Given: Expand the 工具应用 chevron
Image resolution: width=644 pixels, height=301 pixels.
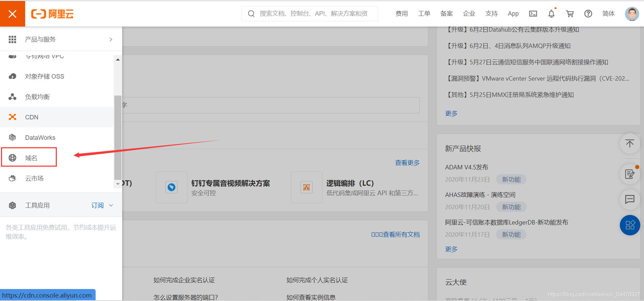Looking at the screenshot, I should pyautogui.click(x=111, y=205).
